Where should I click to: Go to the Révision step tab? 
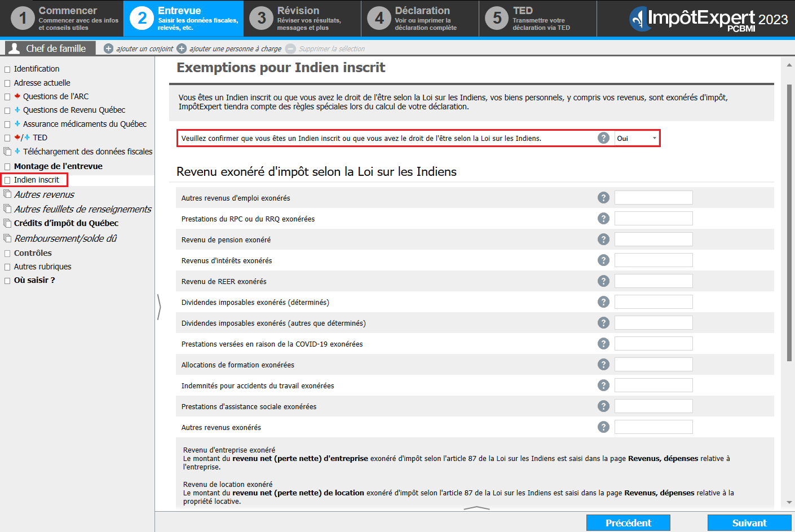pos(302,19)
